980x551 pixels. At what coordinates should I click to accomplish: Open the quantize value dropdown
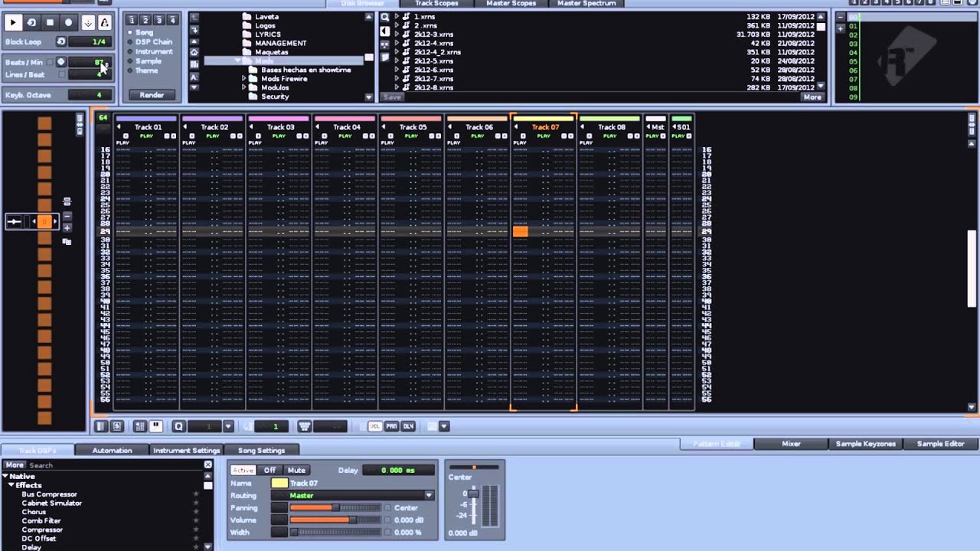tap(227, 426)
